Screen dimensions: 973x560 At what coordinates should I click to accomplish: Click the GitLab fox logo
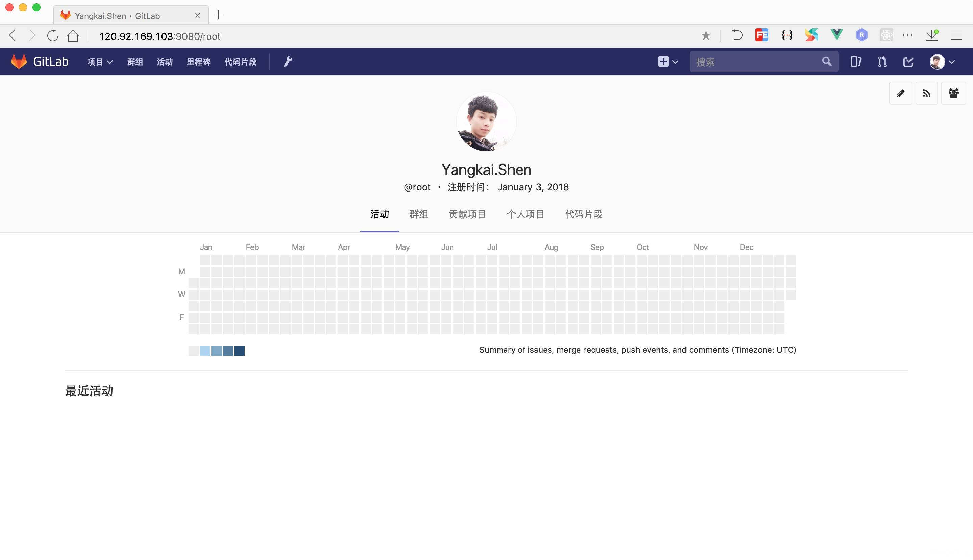tap(19, 61)
